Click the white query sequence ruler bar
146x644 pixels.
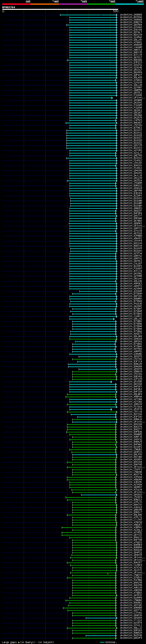point(60,9)
